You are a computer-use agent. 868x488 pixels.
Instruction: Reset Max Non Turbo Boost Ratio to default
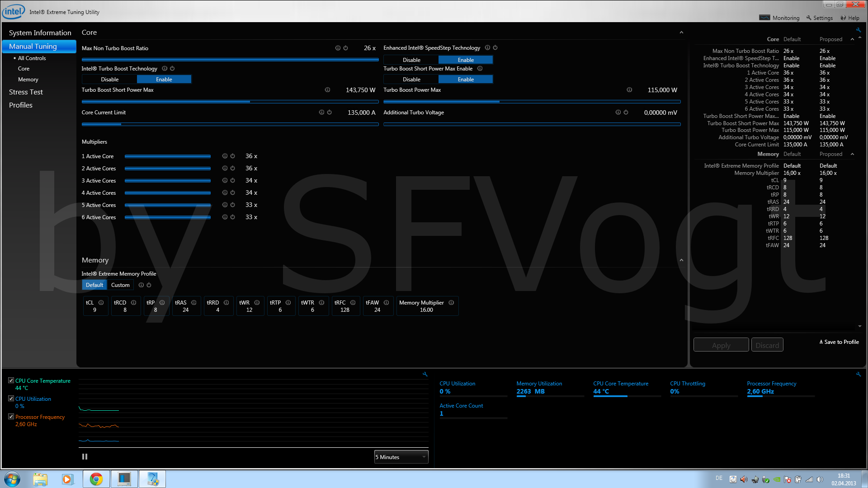pyautogui.click(x=345, y=48)
